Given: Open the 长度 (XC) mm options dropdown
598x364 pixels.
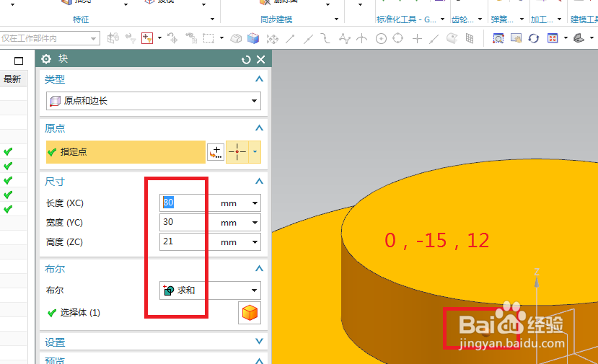Looking at the screenshot, I should click(x=255, y=203).
